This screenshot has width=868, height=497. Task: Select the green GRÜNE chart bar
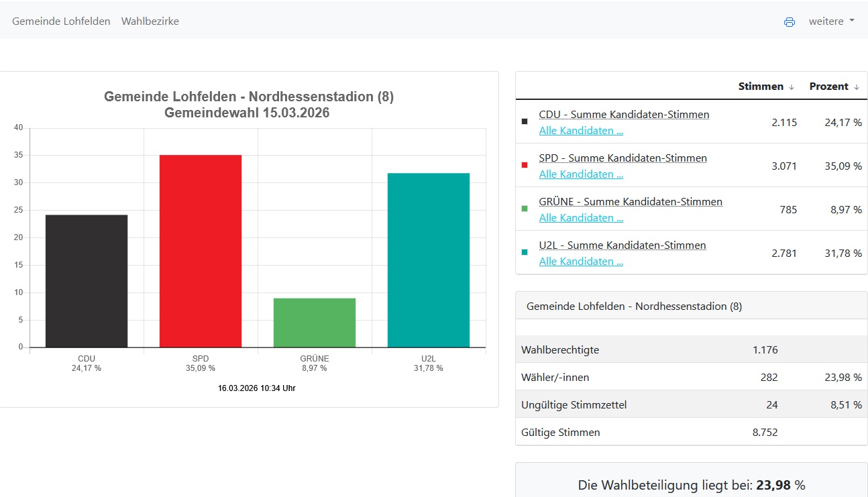click(314, 323)
